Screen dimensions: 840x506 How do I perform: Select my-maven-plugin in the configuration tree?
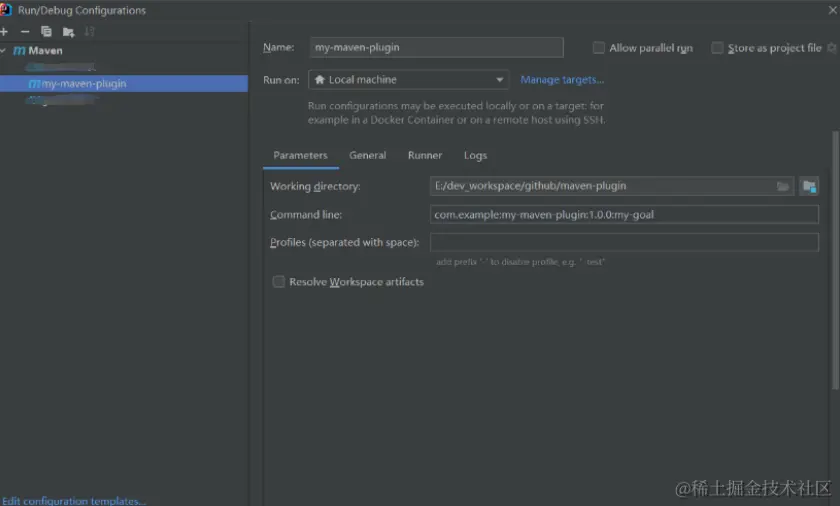coord(84,84)
